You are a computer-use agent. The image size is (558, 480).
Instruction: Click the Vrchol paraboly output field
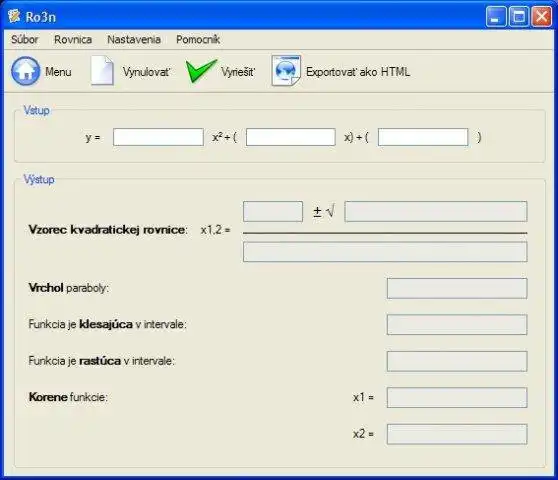(x=457, y=288)
